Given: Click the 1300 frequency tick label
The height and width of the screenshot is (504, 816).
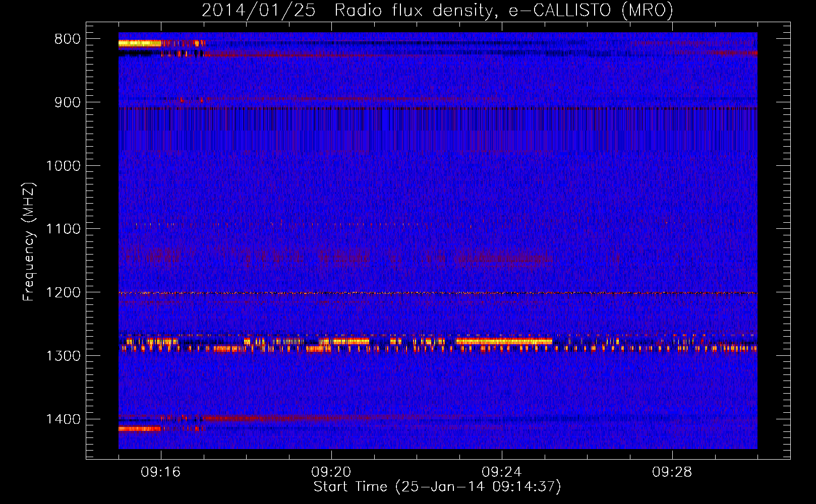Looking at the screenshot, I should 63,356.
